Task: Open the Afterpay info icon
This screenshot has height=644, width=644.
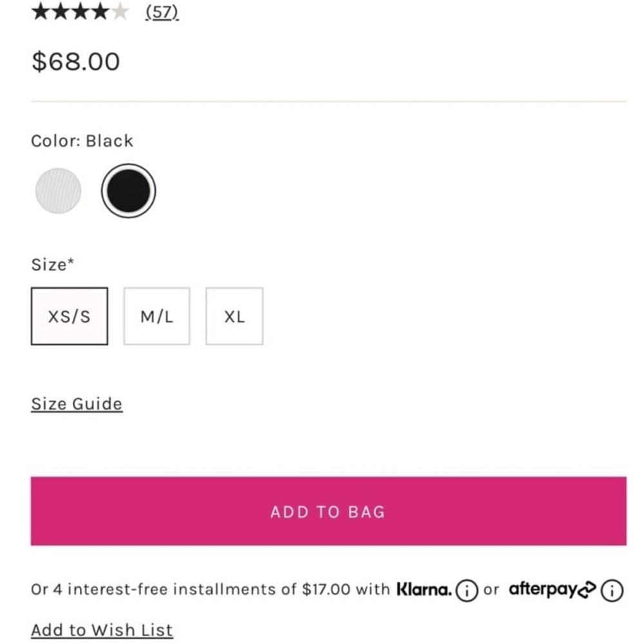Action: coord(612,591)
